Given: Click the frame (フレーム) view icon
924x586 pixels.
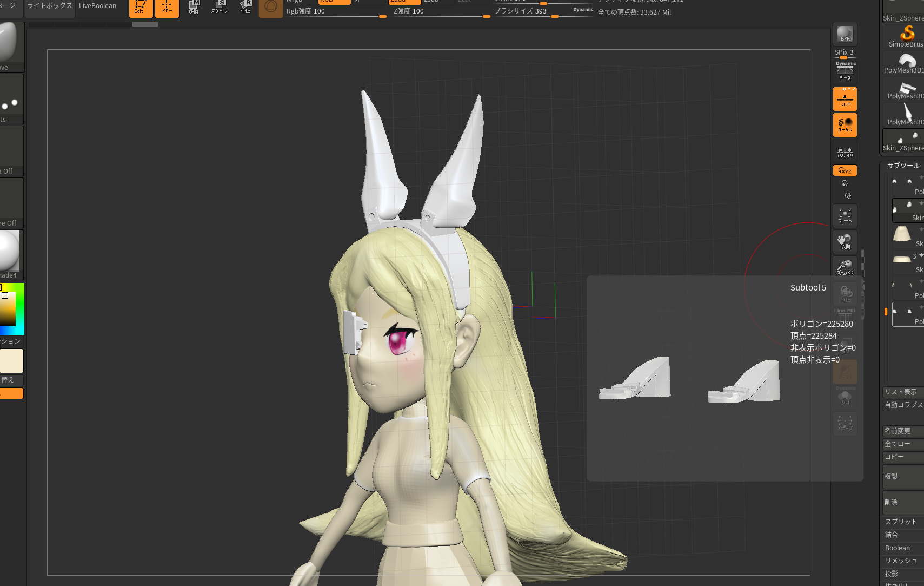Looking at the screenshot, I should 845,216.
